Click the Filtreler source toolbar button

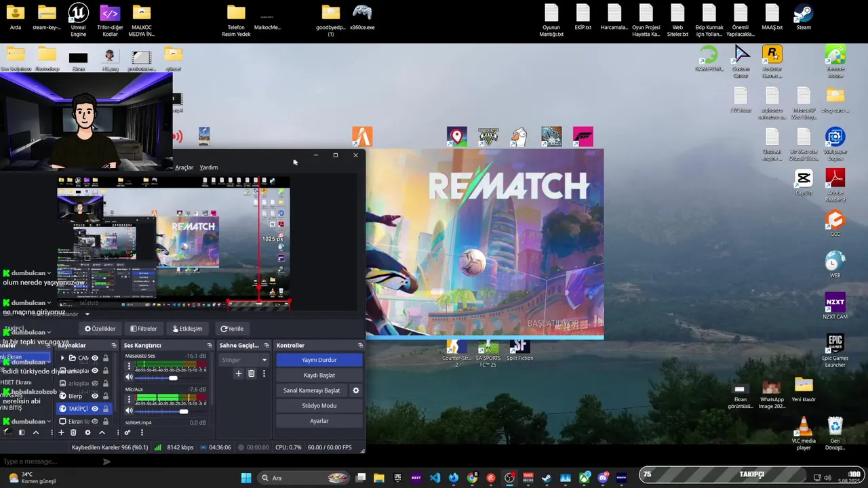pyautogui.click(x=143, y=329)
